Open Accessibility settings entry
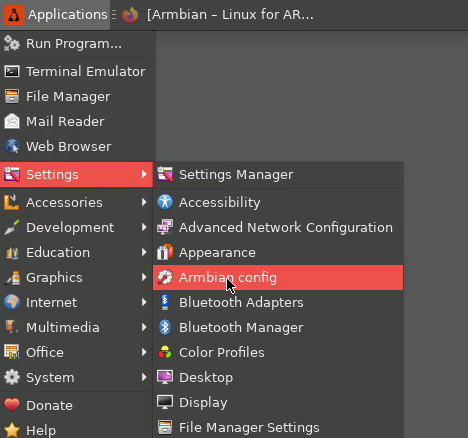This screenshot has height=438, width=468. coord(278,202)
